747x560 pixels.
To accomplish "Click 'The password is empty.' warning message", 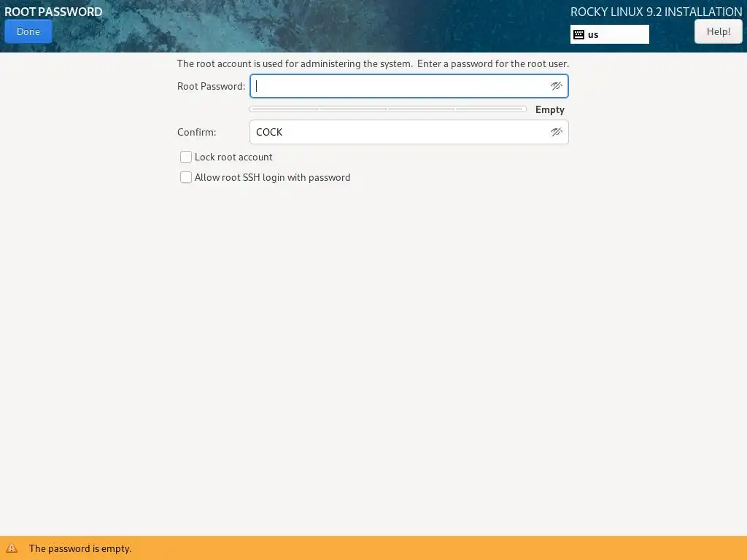I will 80,548.
